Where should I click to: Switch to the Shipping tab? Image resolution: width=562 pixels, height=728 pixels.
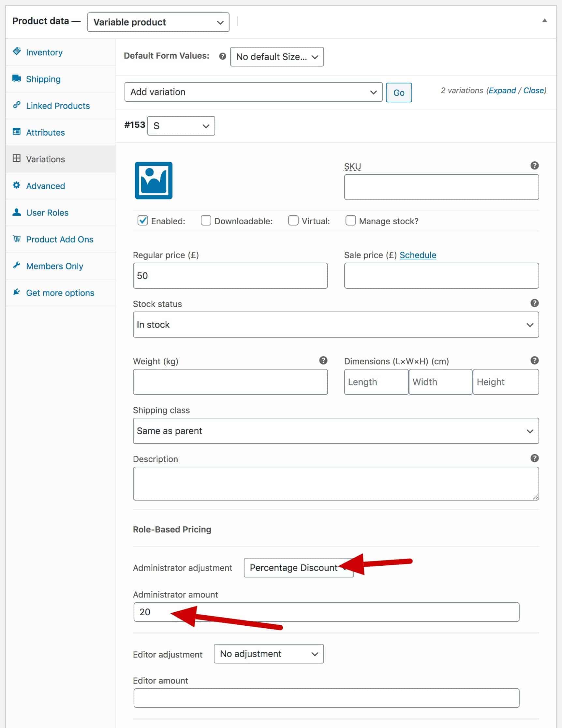[x=61, y=79]
